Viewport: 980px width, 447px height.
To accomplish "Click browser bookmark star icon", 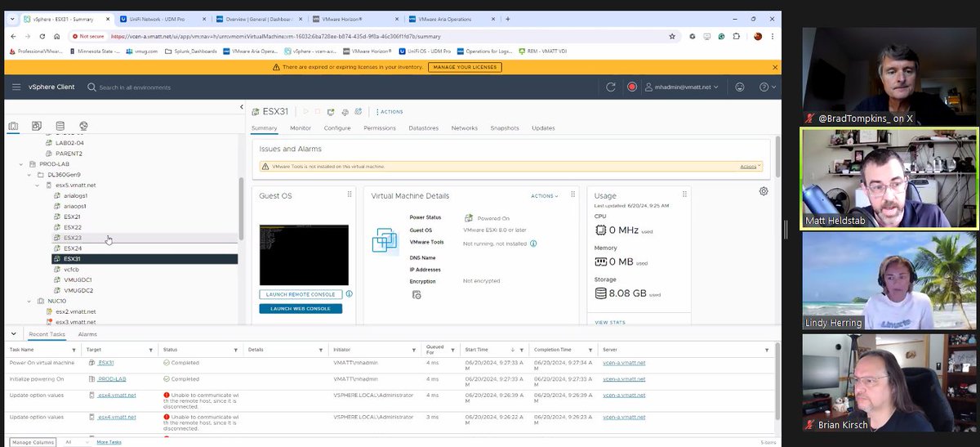I will point(672,36).
